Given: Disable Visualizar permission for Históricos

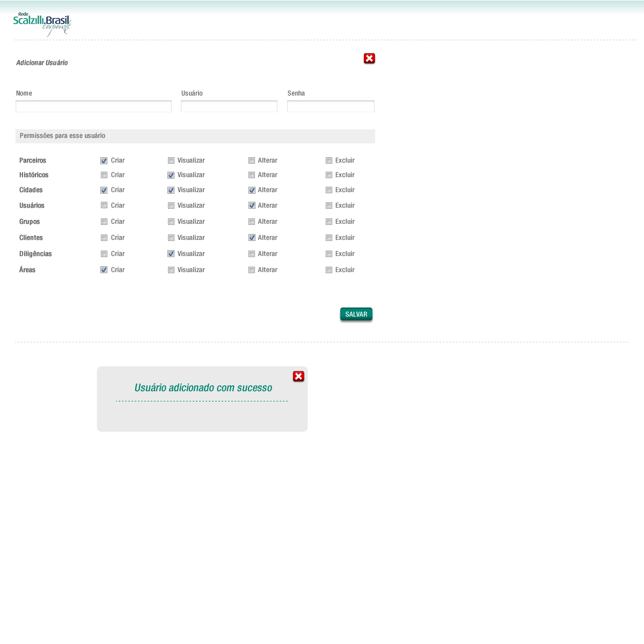Looking at the screenshot, I should pyautogui.click(x=171, y=175).
